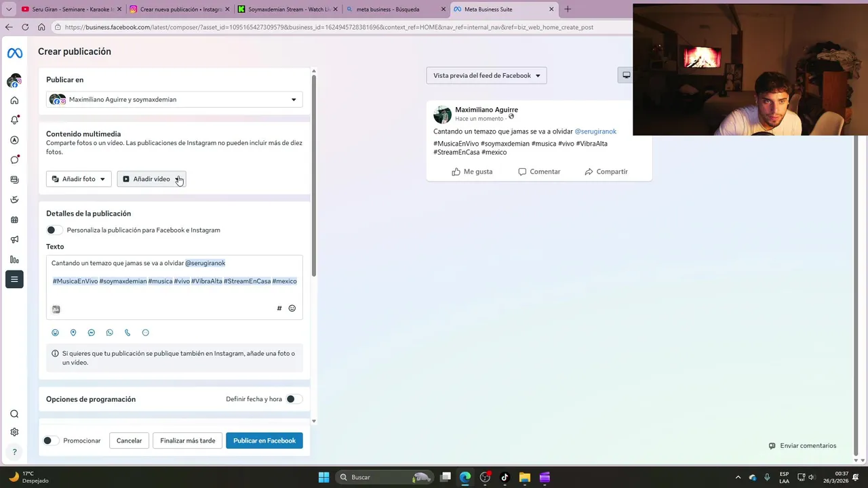
Task: Open the Planner calendar icon in sidebar
Action: coord(14,220)
